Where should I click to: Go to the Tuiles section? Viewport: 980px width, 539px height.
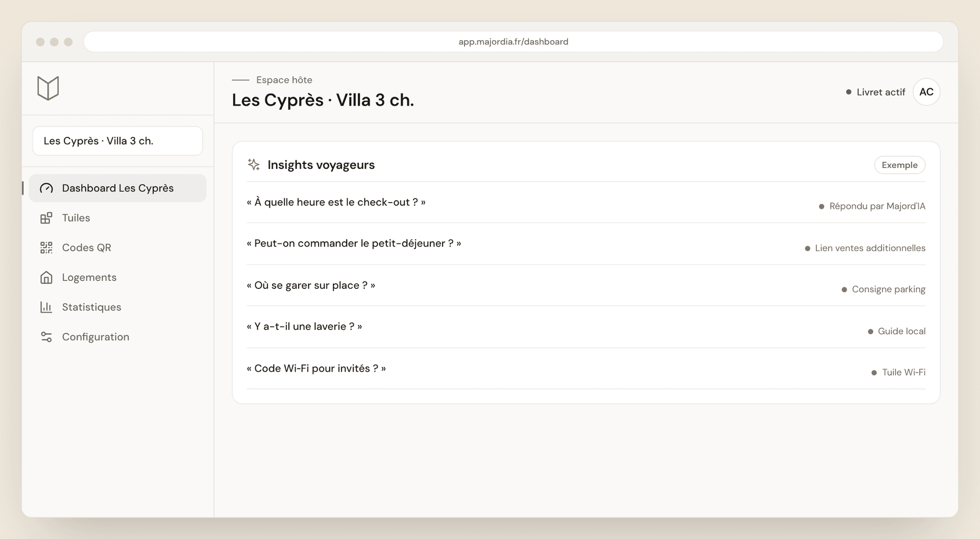(118, 218)
